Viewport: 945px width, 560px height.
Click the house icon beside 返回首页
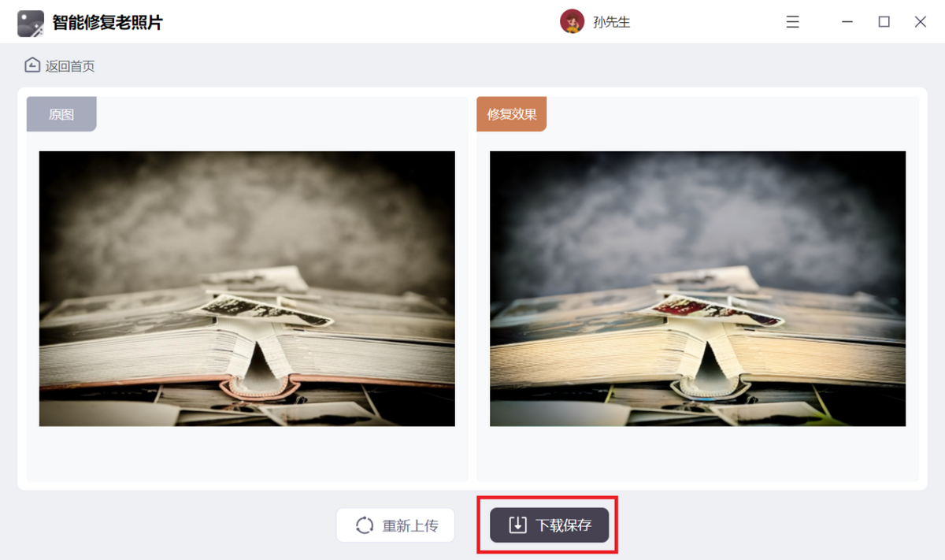32,65
